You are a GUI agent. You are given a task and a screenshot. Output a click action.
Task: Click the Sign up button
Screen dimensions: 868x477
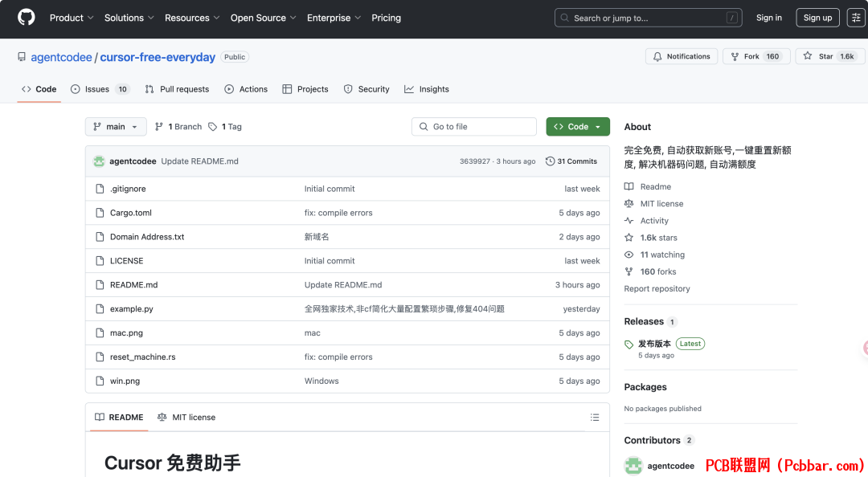[x=817, y=18]
